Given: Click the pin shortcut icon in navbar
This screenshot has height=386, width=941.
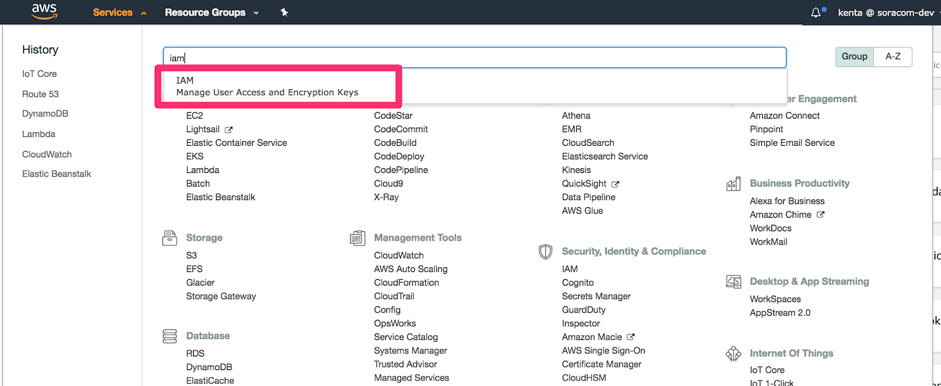Looking at the screenshot, I should (284, 12).
